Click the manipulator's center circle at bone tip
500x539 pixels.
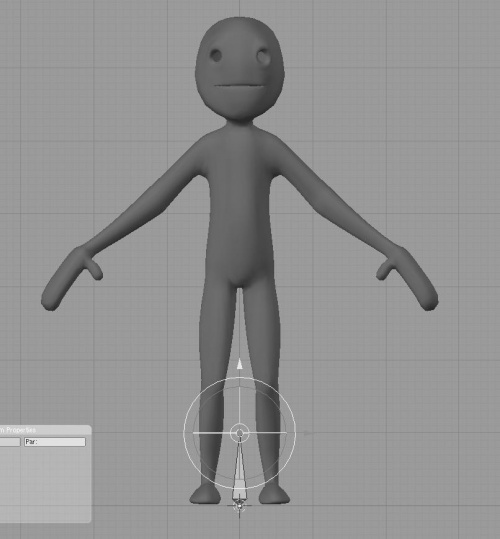240,433
